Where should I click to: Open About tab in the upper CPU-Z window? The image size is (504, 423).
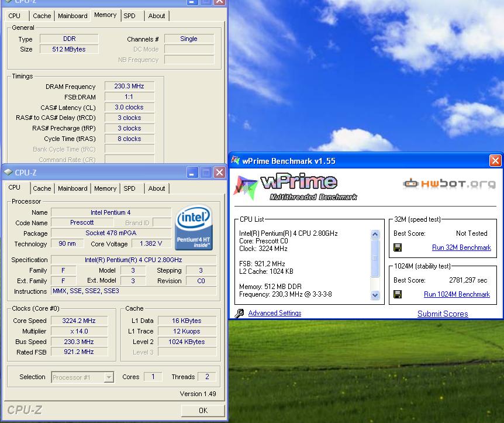point(157,16)
